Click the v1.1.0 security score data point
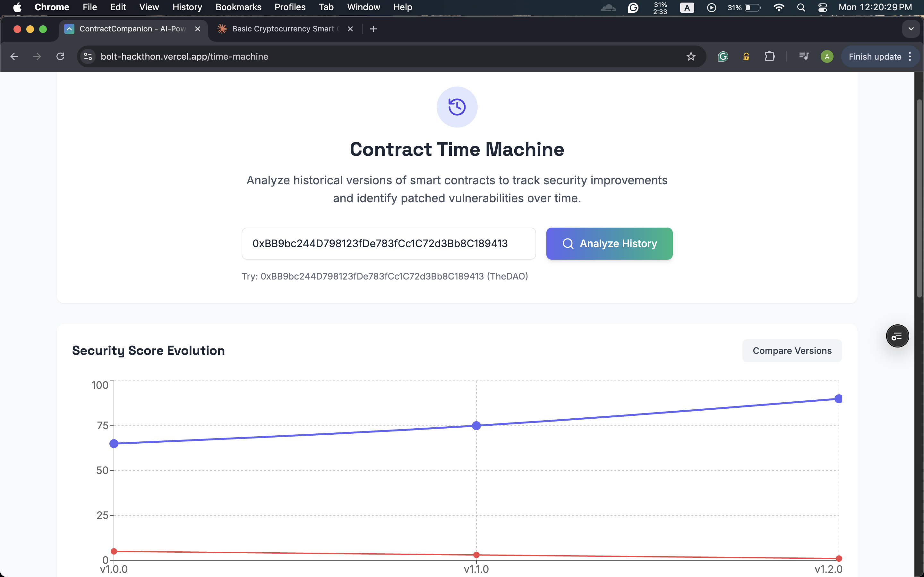 pyautogui.click(x=476, y=425)
